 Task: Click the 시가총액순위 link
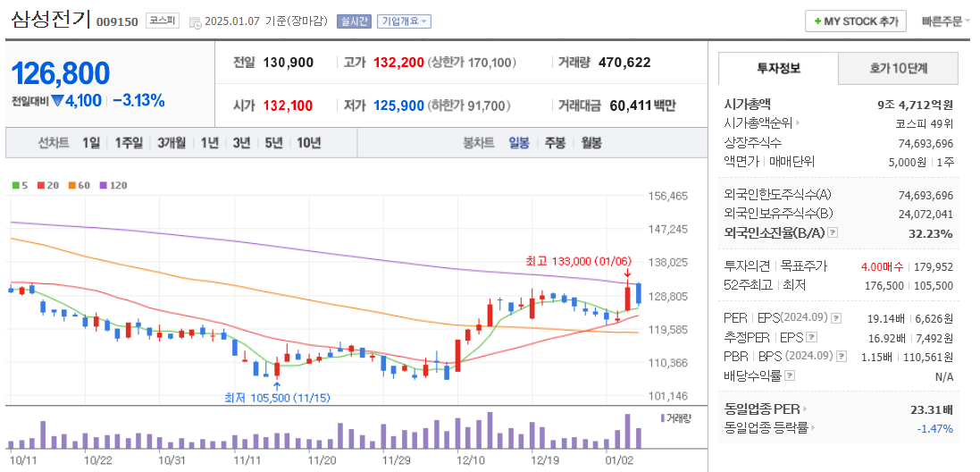(758, 123)
